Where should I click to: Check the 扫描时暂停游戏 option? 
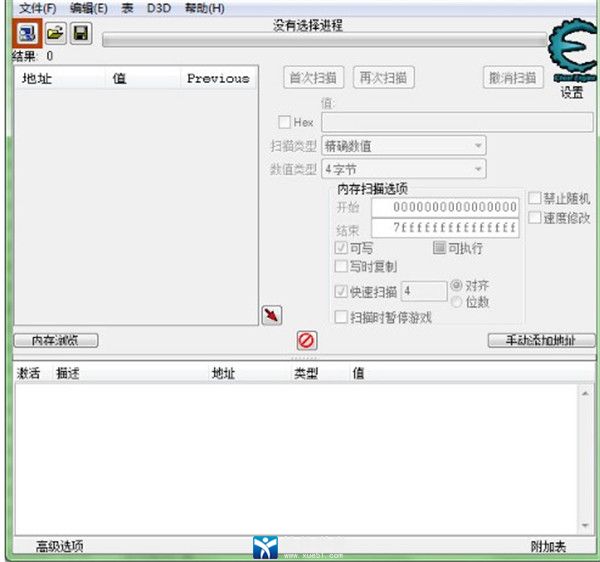341,317
